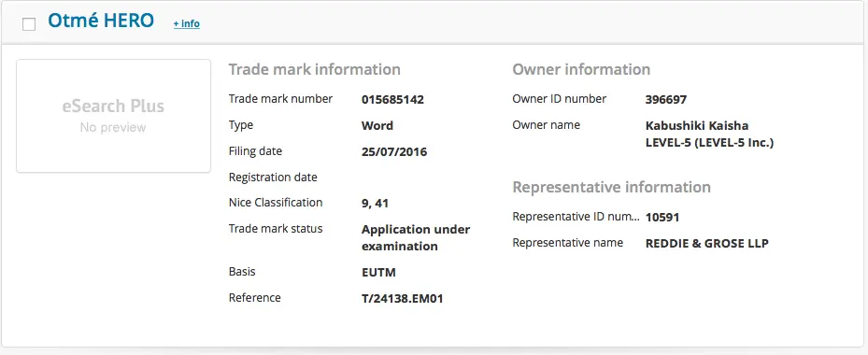Screen dimensions: 868x355
Task: Select the Nice Classification value 9, 41
Action: click(x=375, y=204)
